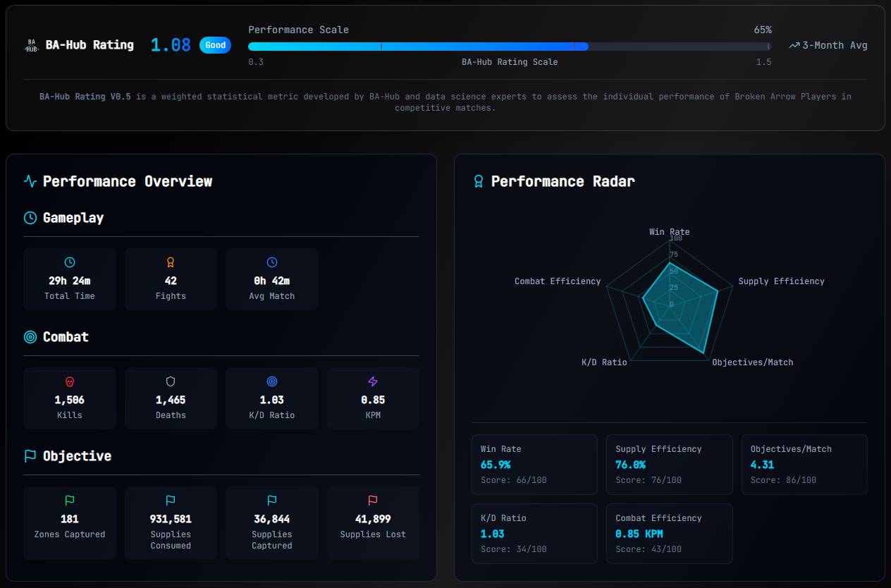
Task: Click the "Score: 76/100" text
Action: pos(649,480)
